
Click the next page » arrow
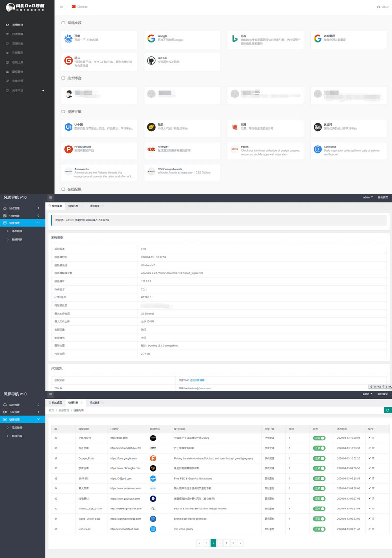coord(240,543)
